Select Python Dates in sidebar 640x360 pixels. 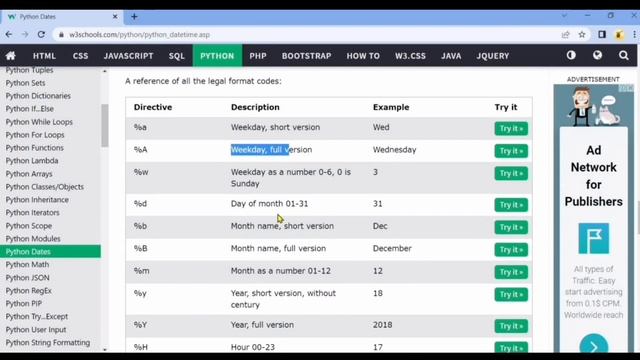[50, 251]
